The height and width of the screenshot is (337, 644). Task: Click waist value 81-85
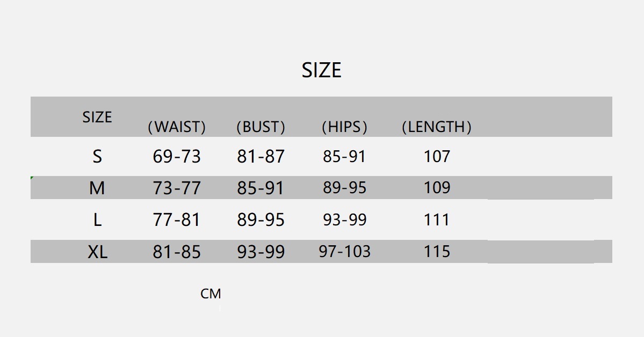click(177, 252)
